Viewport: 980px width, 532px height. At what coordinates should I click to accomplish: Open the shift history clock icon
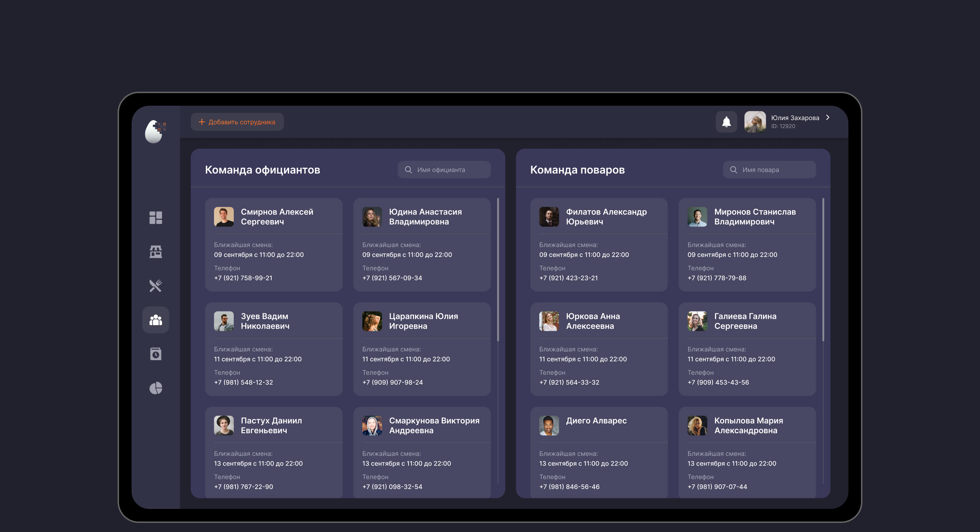pos(156,354)
